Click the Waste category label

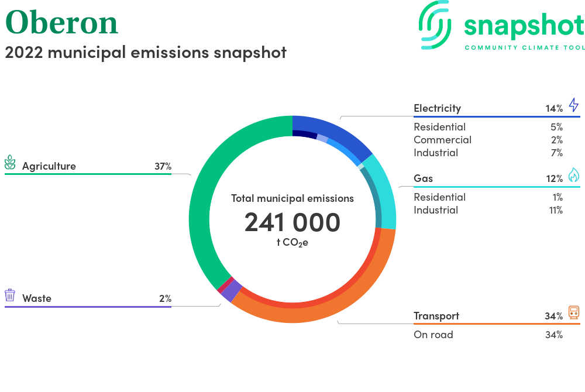(x=37, y=298)
